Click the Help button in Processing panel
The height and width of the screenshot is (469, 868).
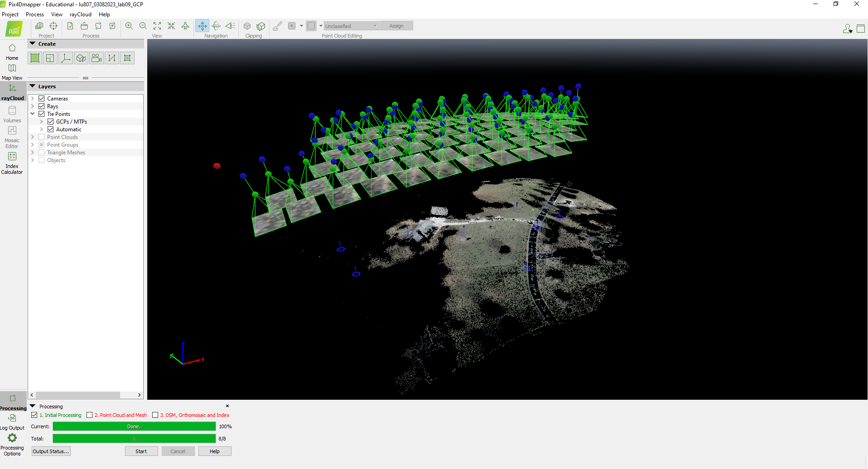point(215,451)
